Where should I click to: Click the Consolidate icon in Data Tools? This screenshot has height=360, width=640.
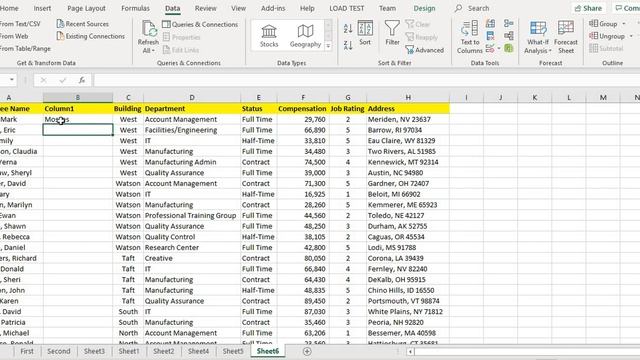pyautogui.click(x=509, y=23)
